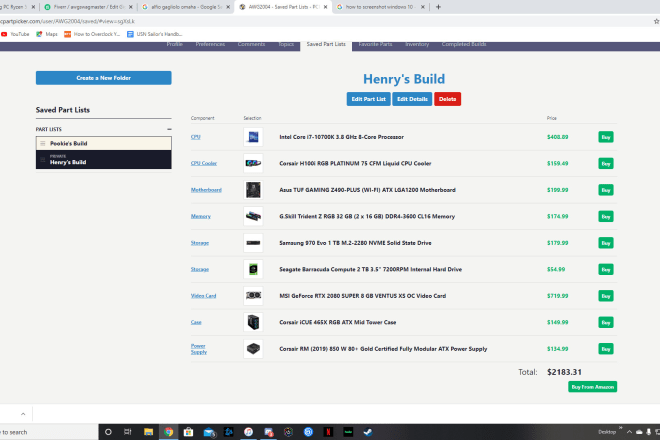Open the Corsair RM 850 W PSU thumbnail

[x=253, y=349]
